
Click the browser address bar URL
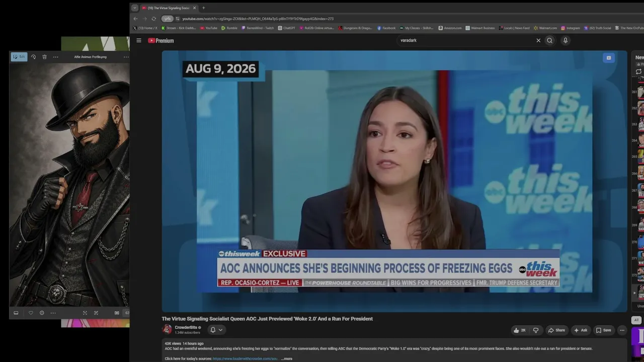[258, 19]
